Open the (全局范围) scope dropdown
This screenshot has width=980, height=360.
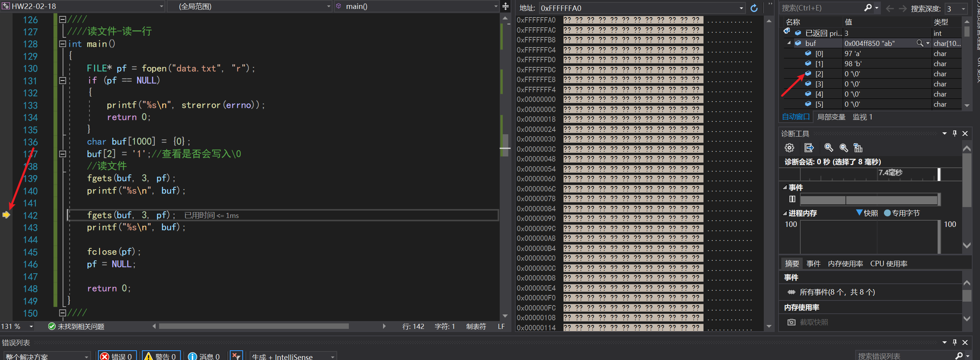329,7
